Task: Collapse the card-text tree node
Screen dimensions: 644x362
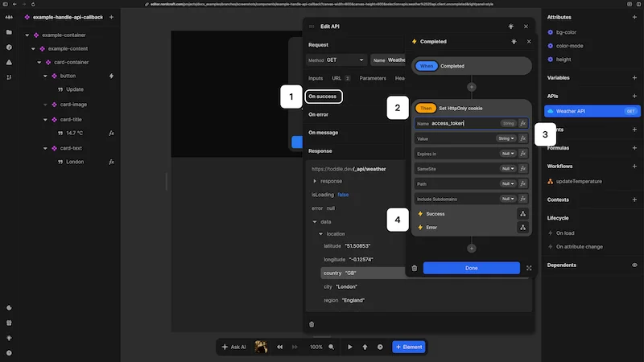Action: coord(45,148)
